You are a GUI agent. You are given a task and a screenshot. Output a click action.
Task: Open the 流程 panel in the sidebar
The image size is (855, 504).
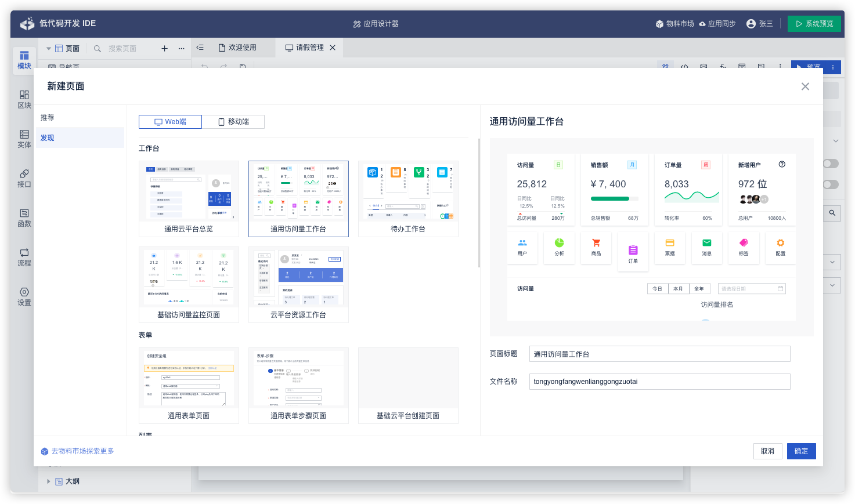point(24,257)
